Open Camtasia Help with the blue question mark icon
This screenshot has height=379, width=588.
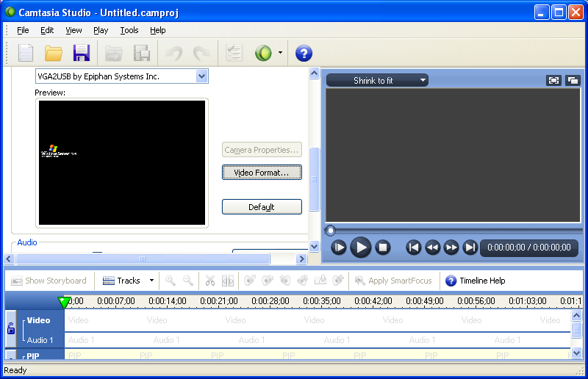[304, 53]
